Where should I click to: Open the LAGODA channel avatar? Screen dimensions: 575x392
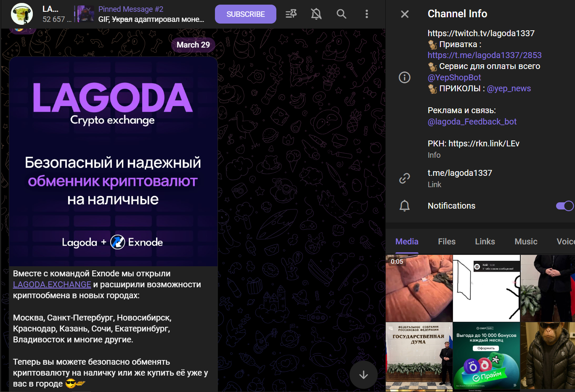coord(22,14)
